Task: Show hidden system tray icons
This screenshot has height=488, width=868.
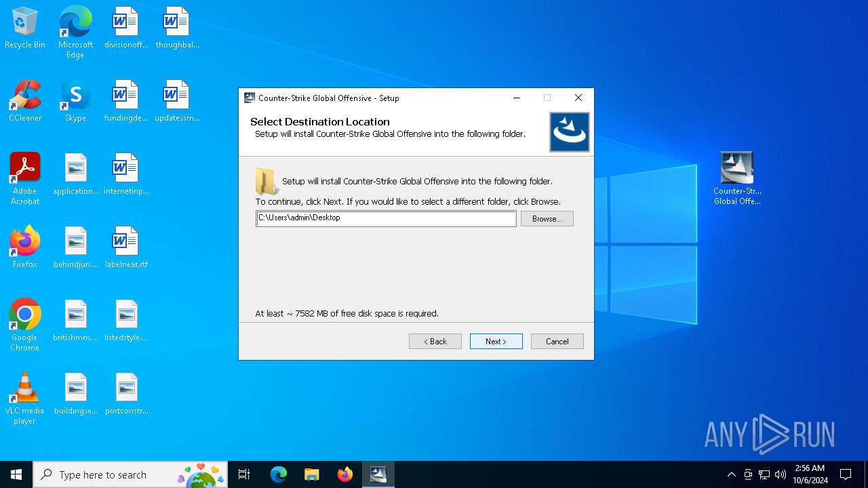Action: [731, 474]
